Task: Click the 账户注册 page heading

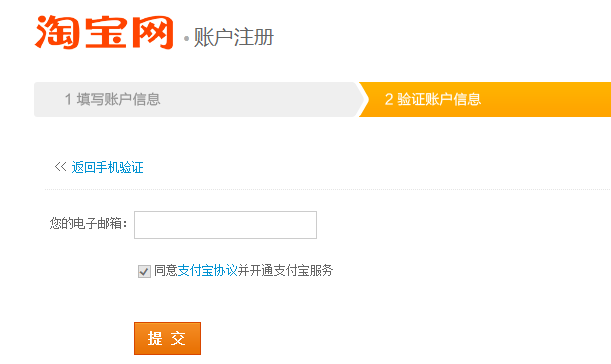Action: click(x=234, y=37)
